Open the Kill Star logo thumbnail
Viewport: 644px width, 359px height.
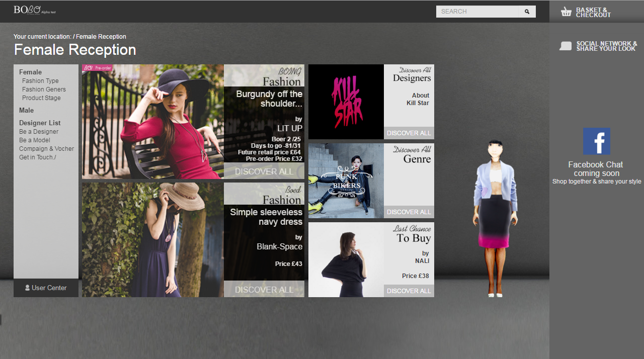click(346, 102)
